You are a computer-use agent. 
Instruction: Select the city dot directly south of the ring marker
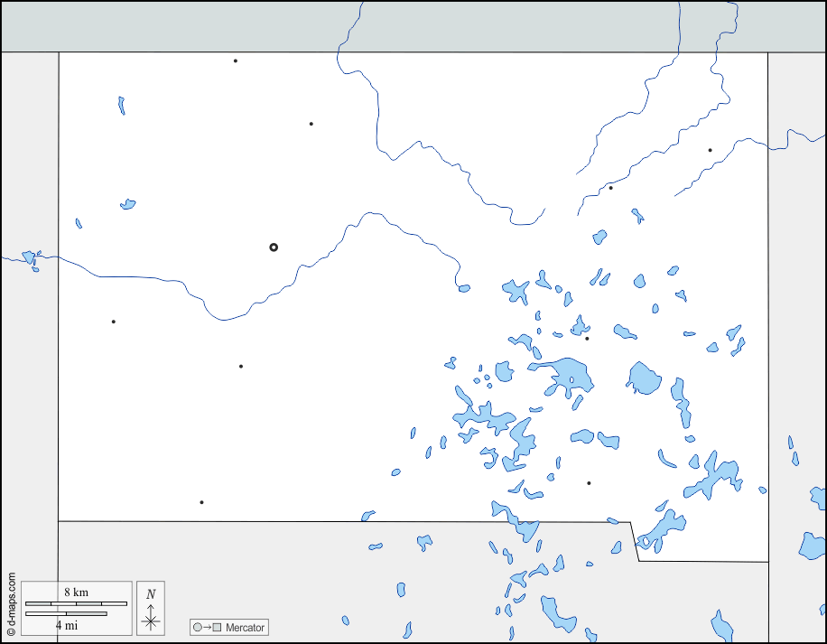coord(241,366)
